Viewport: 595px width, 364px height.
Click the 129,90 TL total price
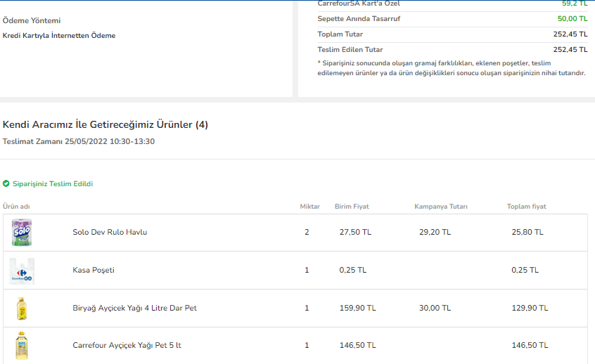coord(530,308)
